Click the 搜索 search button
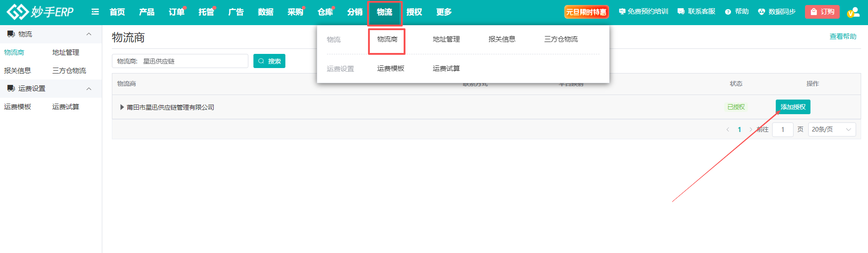Image resolution: width=868 pixels, height=253 pixels. pos(269,61)
